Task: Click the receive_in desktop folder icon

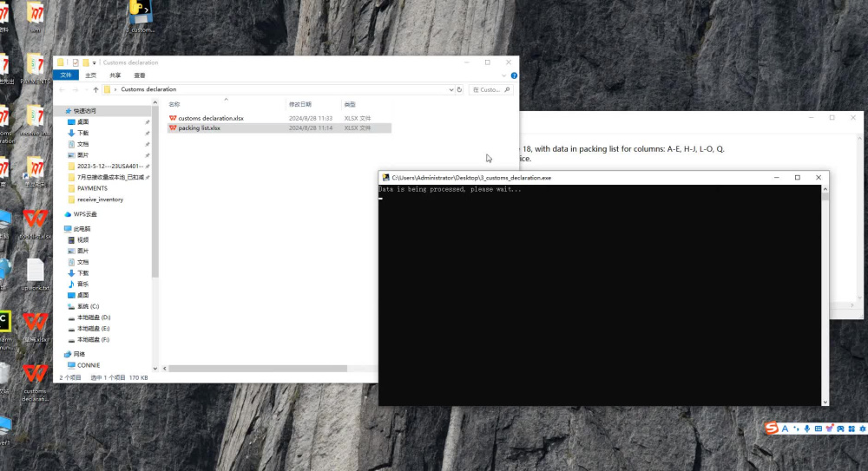Action: point(35,120)
